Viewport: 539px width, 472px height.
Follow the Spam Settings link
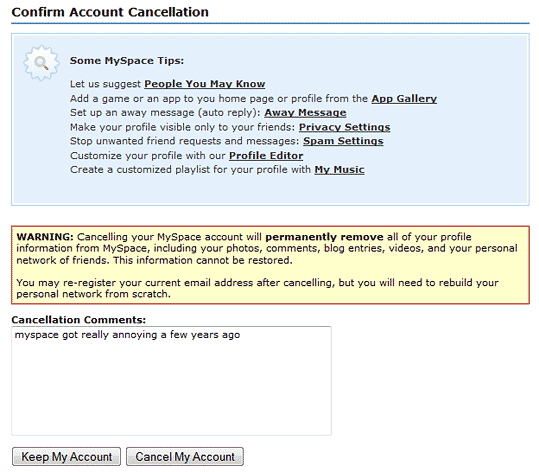(x=343, y=141)
